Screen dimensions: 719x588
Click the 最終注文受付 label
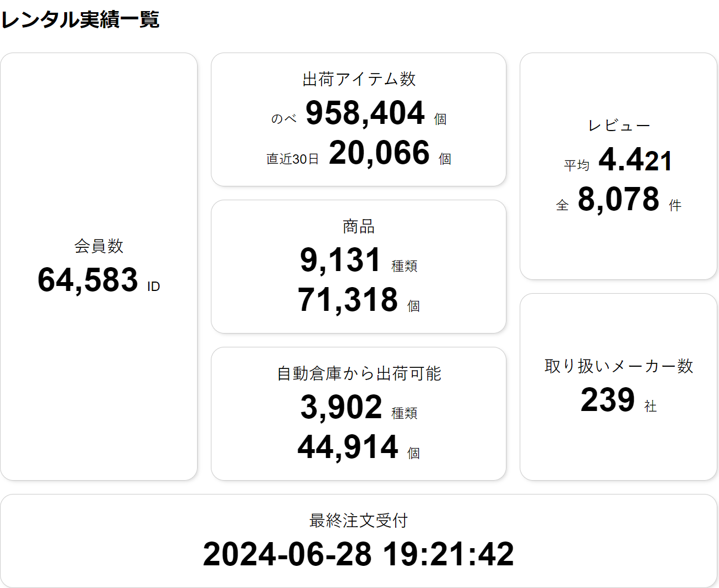(359, 521)
